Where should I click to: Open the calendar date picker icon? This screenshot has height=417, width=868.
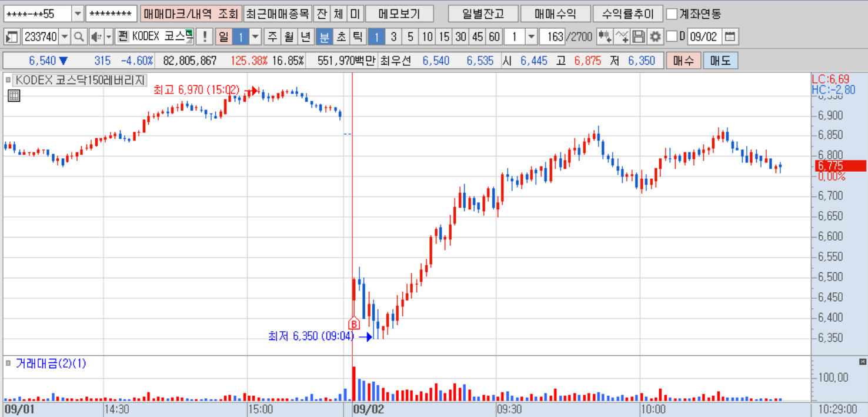(730, 37)
